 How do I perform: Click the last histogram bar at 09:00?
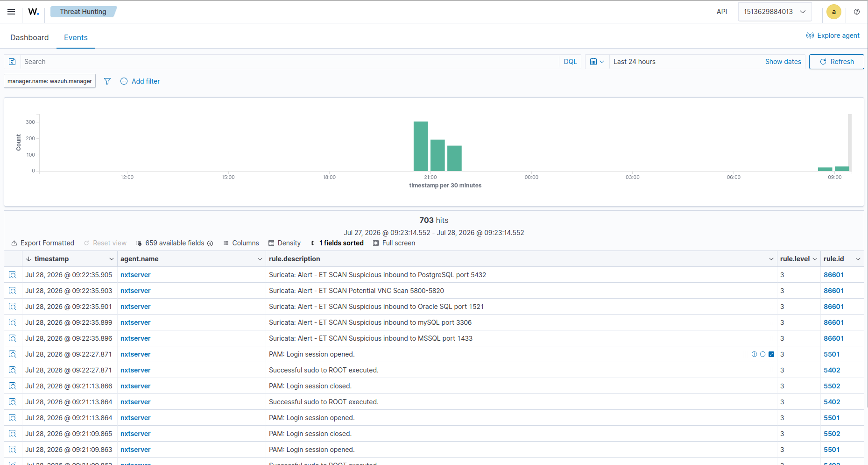[842, 169]
